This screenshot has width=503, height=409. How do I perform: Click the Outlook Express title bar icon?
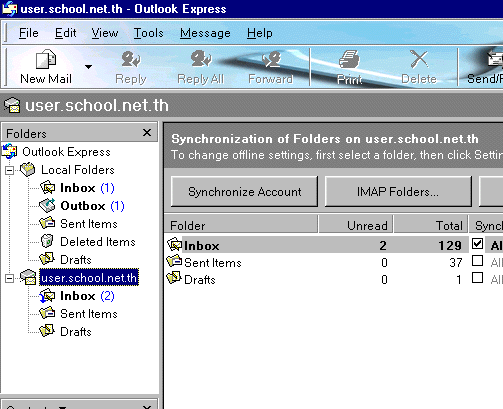(x=9, y=9)
